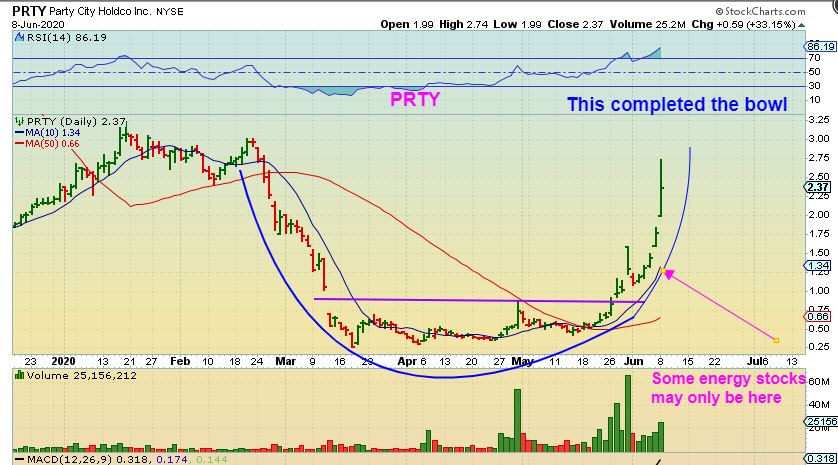Image resolution: width=838 pixels, height=465 pixels.
Task: Click the Jun label on date axis
Action: click(633, 361)
